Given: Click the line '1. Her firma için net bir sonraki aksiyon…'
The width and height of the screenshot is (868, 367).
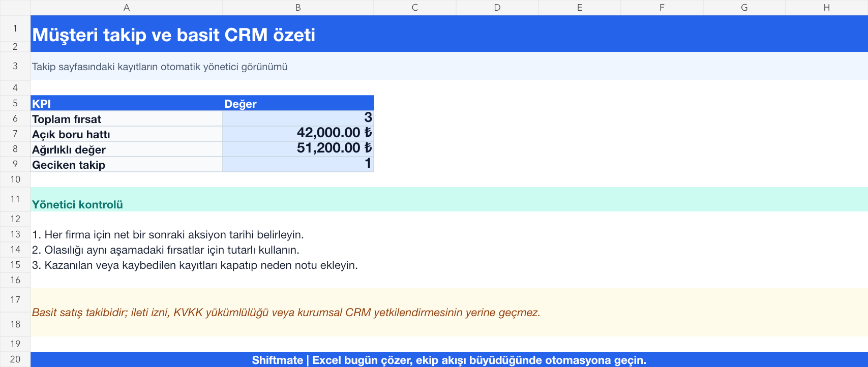Looking at the screenshot, I should [168, 234].
